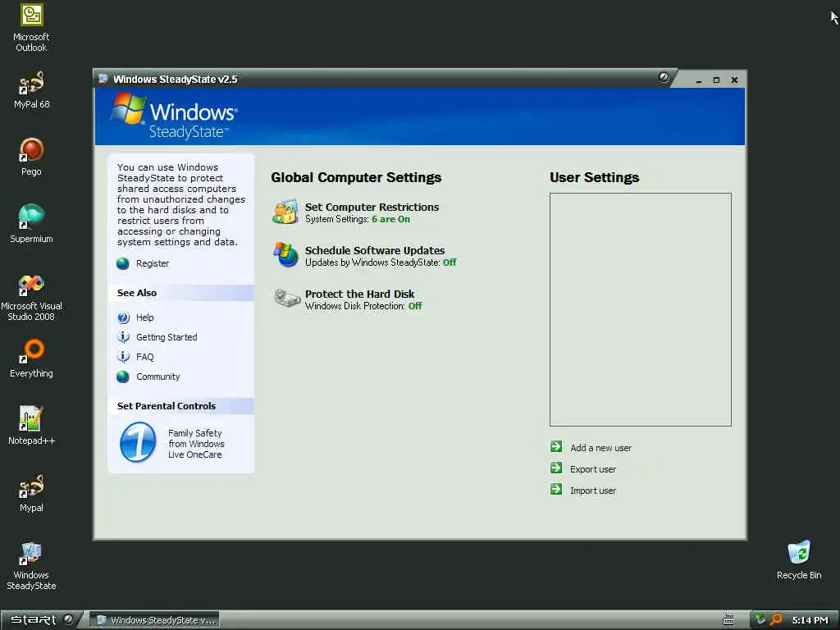
Task: Click the round icon in SteadyState title bar
Action: (x=663, y=77)
